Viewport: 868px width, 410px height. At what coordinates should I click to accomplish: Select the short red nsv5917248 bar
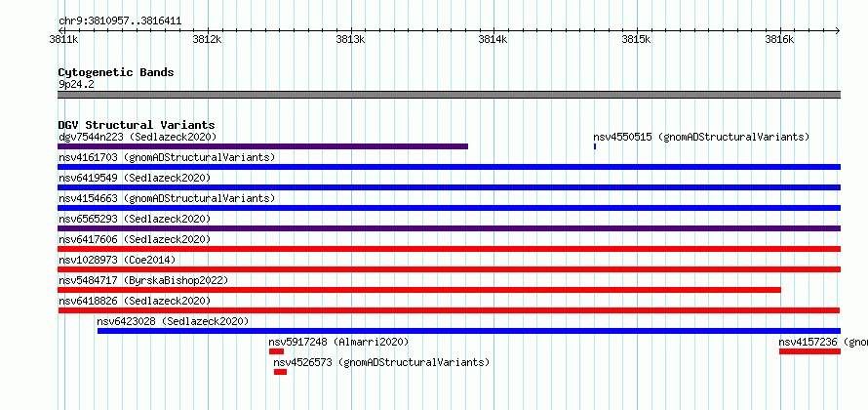(276, 351)
